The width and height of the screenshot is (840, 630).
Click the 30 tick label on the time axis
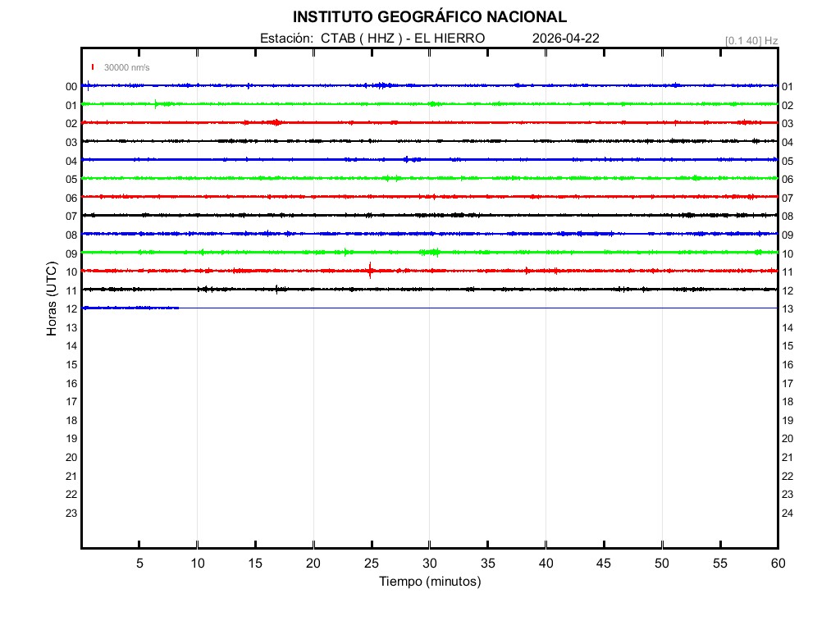click(x=429, y=563)
